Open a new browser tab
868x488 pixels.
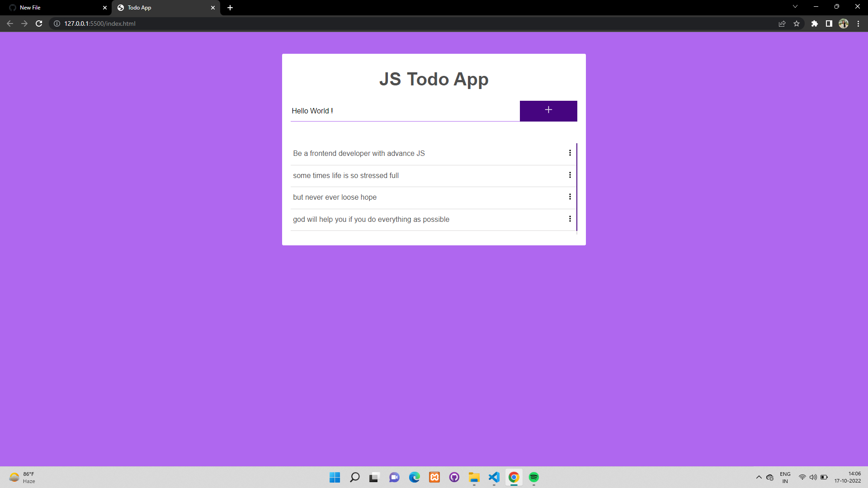230,8
